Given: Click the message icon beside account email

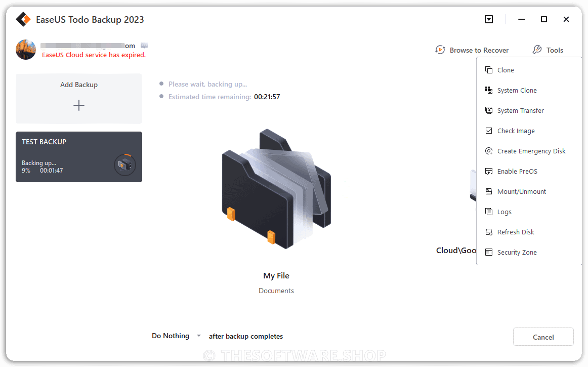Looking at the screenshot, I should pyautogui.click(x=144, y=46).
